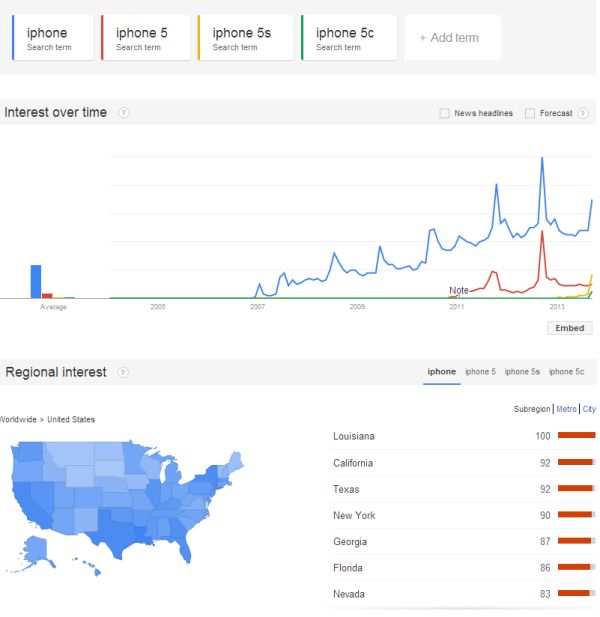Click the Note marker on the chart
This screenshot has width=600, height=617.
click(x=459, y=290)
